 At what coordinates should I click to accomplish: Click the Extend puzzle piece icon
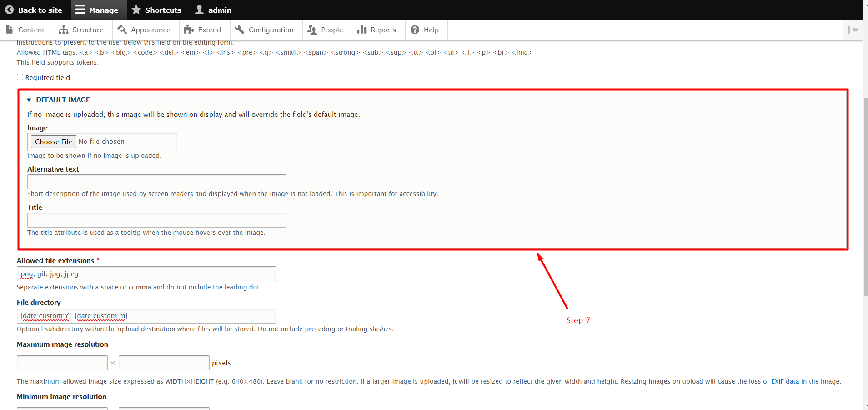pyautogui.click(x=189, y=30)
